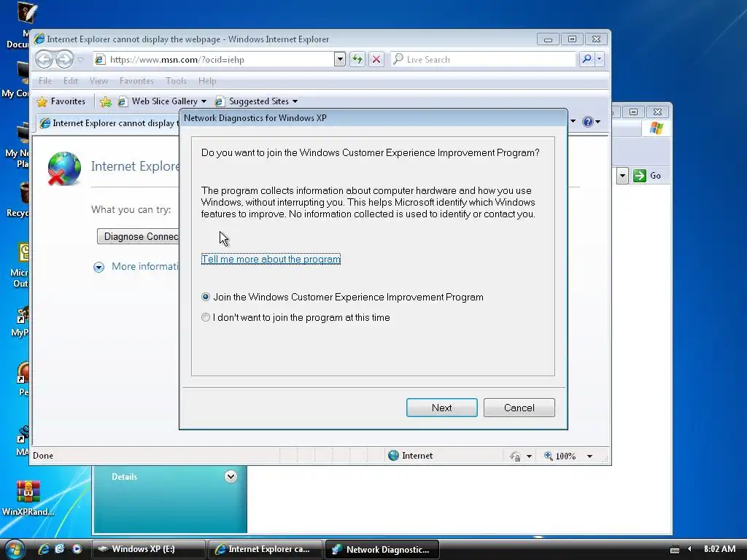
Task: Switch to Network Diagnostics taskbar button
Action: (382, 549)
